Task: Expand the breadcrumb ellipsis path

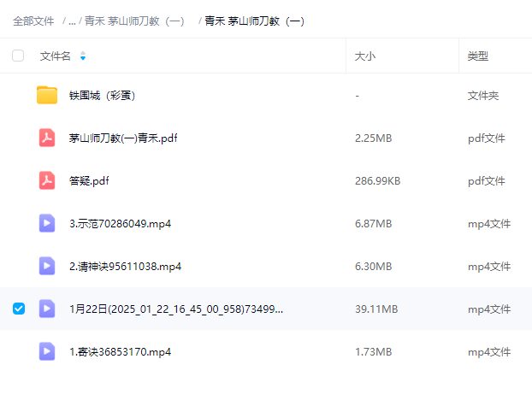Action: (72, 21)
